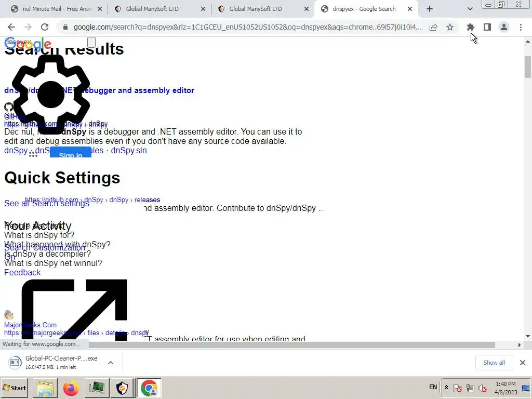Screen dimensions: 532x399
Task: Click Show all downloads button
Action: coord(494,363)
